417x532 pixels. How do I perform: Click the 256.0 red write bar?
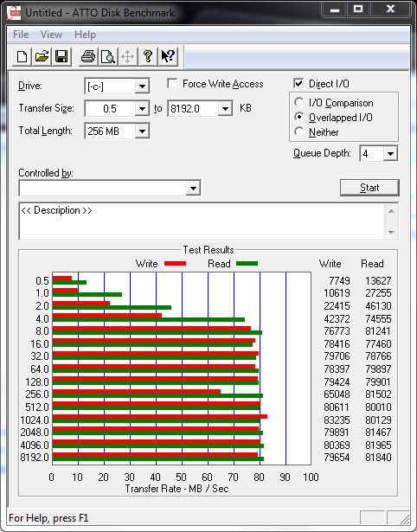tap(137, 392)
